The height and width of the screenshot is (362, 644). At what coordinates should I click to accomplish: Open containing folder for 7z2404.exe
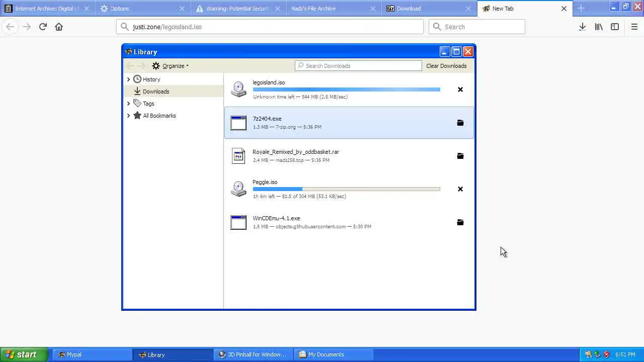click(x=460, y=123)
